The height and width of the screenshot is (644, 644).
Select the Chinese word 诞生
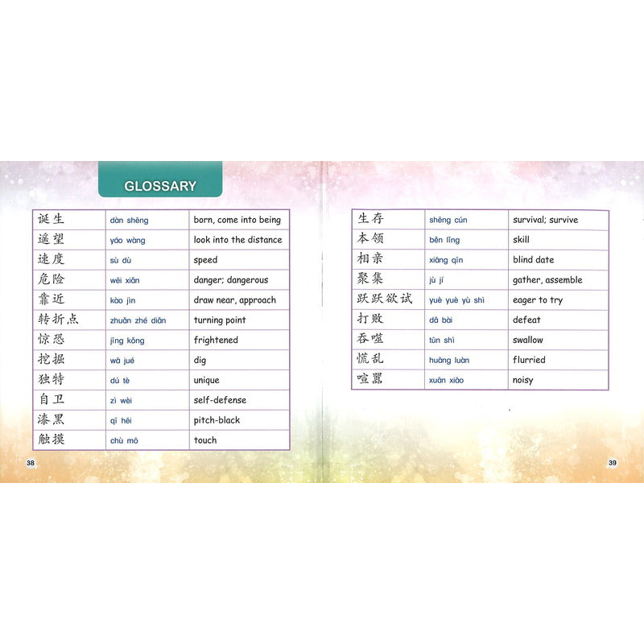51,220
